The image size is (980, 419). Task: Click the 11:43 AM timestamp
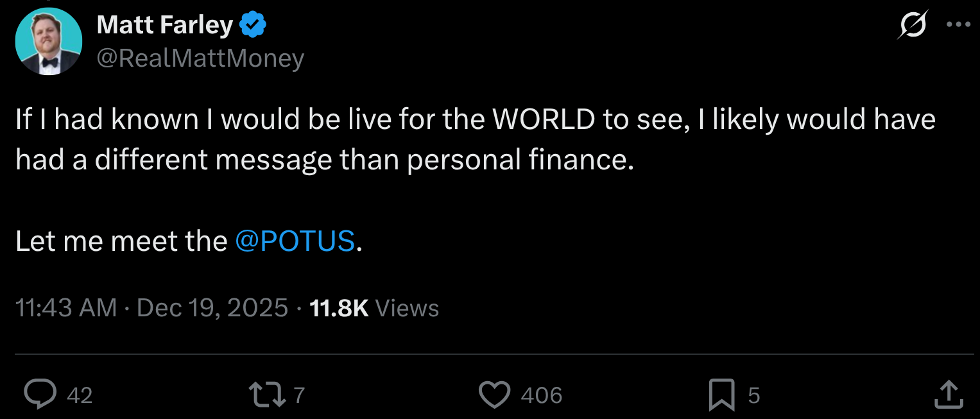tap(66, 308)
